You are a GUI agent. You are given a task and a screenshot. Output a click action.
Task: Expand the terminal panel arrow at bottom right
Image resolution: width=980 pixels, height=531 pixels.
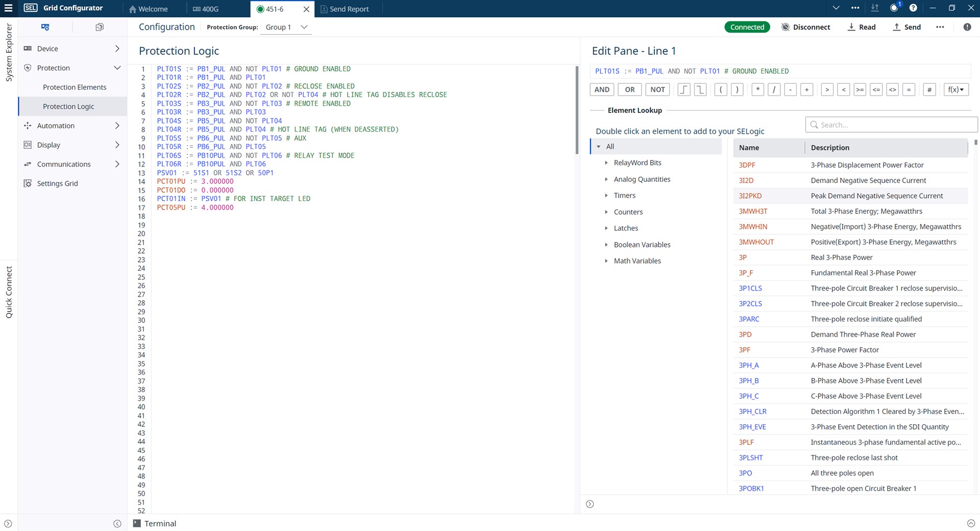(971, 523)
